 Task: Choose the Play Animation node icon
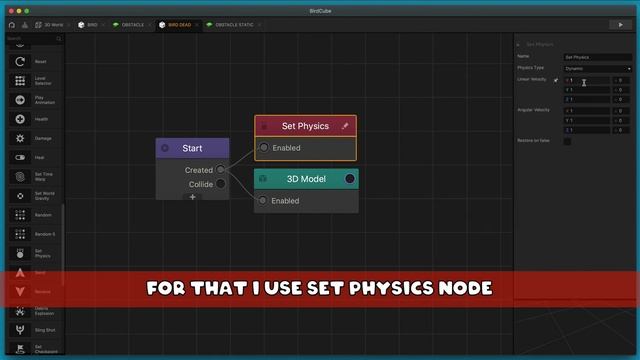[x=20, y=100]
